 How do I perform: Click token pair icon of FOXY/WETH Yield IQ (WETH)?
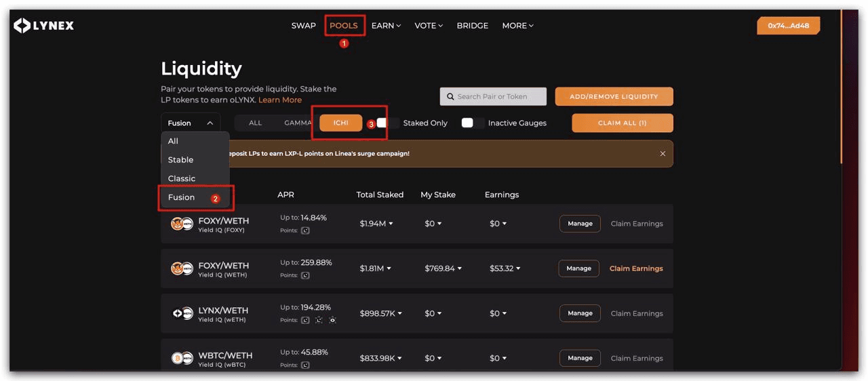click(182, 268)
